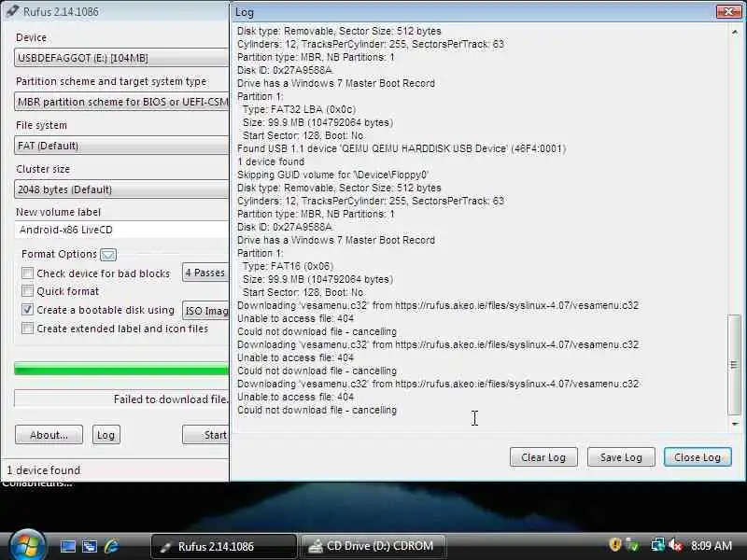Uncheck Create a bootable disk using
This screenshot has width=747, height=560.
click(x=28, y=310)
